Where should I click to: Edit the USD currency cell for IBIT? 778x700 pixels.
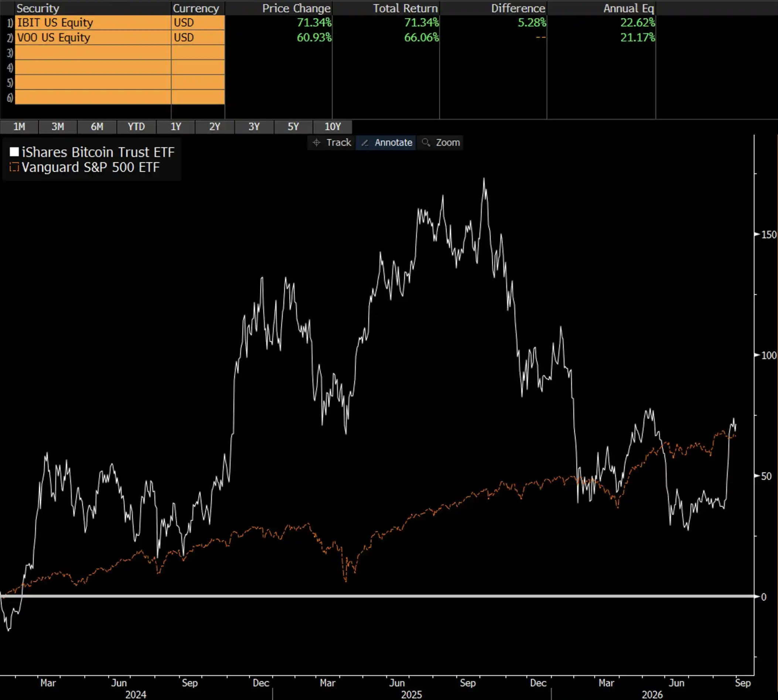click(198, 23)
